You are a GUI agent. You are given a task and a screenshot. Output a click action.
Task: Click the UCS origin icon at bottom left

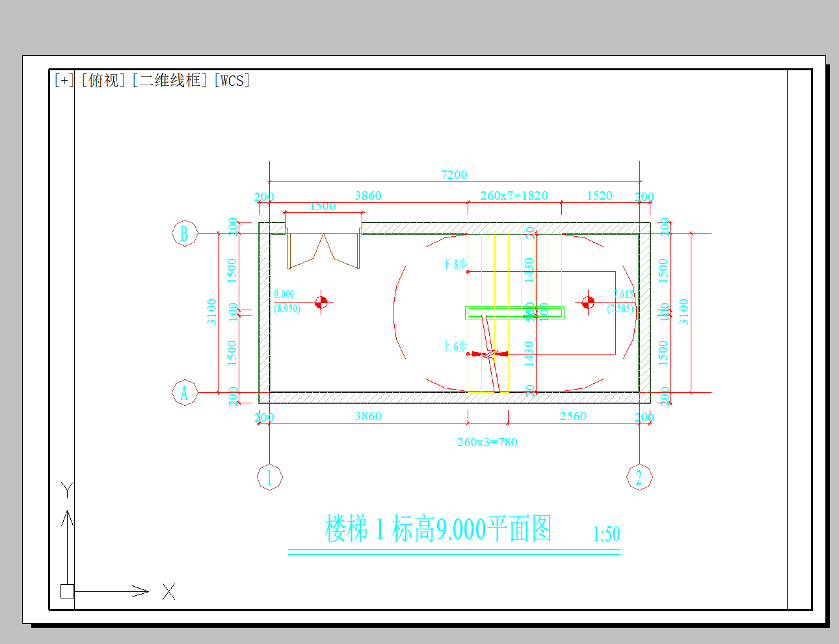(66, 591)
